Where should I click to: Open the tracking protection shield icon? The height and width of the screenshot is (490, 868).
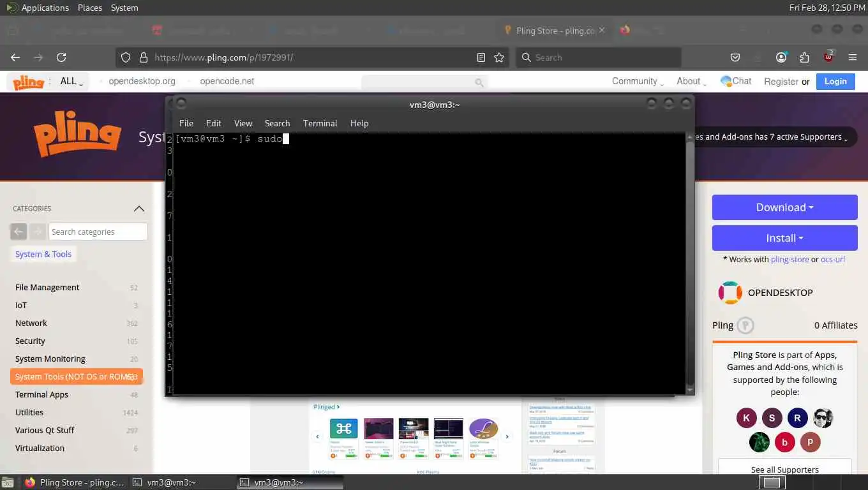126,57
